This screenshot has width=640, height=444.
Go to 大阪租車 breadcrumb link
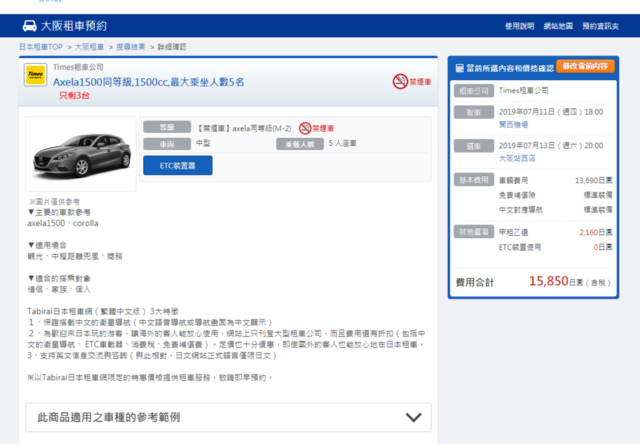point(89,47)
